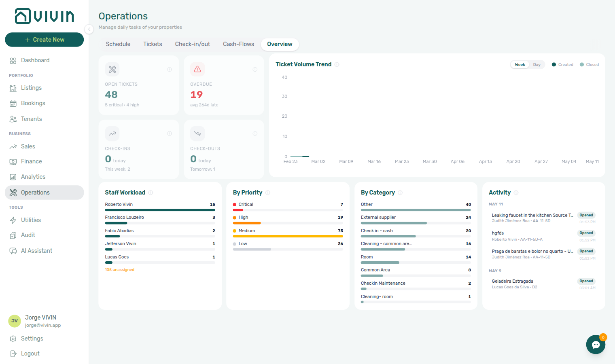
Task: Click the 105 unassigned link
Action: (120, 270)
